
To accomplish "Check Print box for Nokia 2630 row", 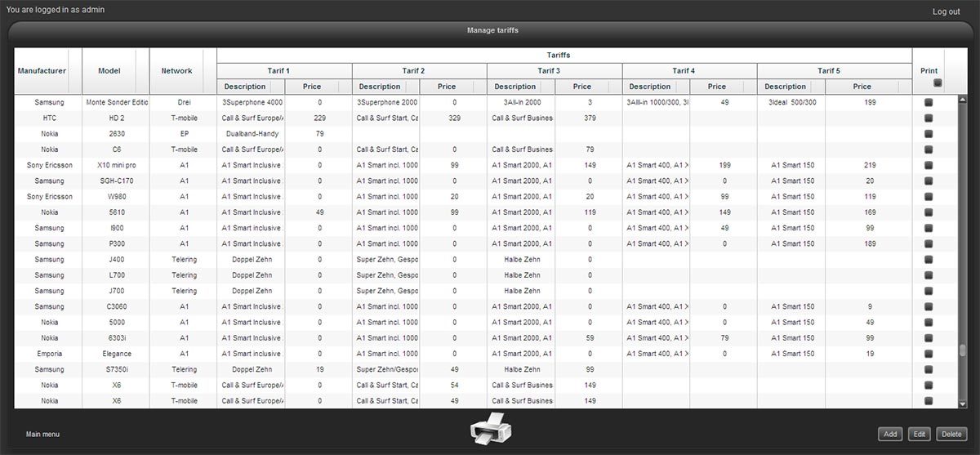I will tap(929, 134).
